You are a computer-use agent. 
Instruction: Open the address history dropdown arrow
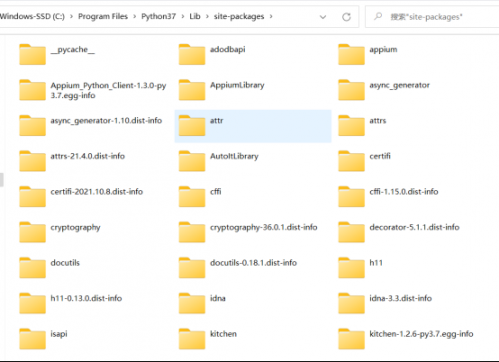click(323, 17)
